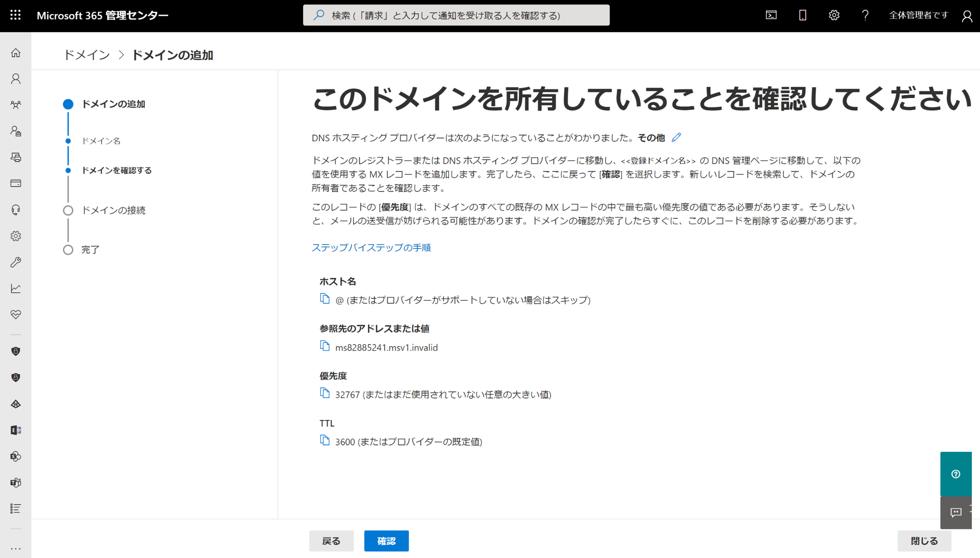Open All admin centers list icon
This screenshot has height=558, width=980.
[16, 509]
